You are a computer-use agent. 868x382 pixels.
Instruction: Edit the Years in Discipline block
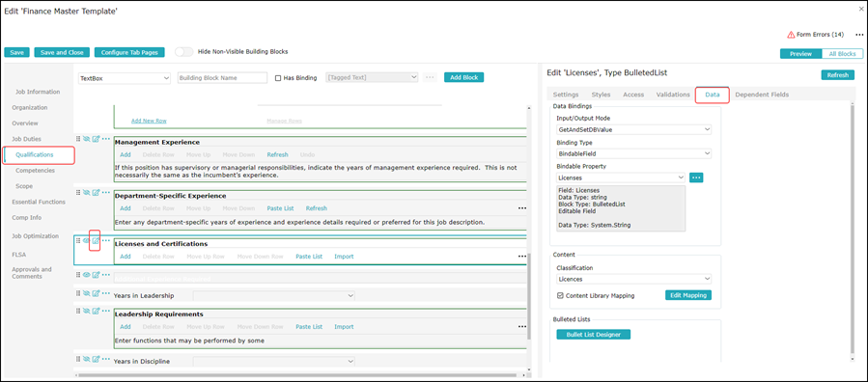pos(96,359)
